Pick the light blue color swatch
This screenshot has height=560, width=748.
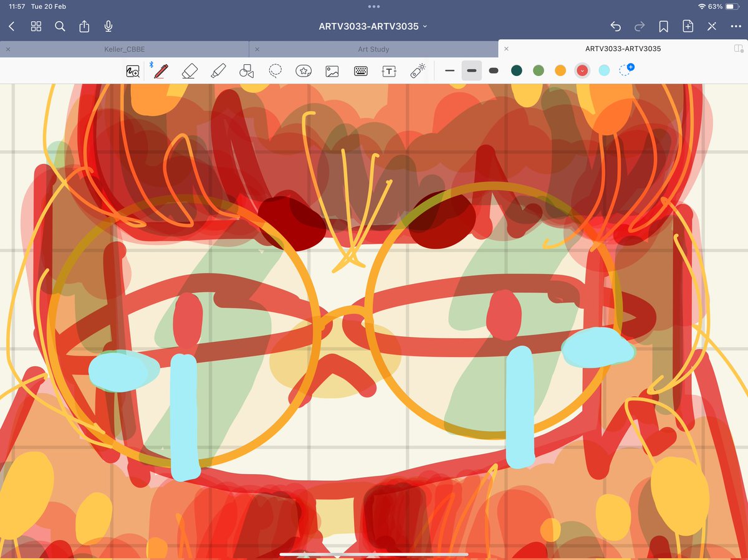[604, 71]
